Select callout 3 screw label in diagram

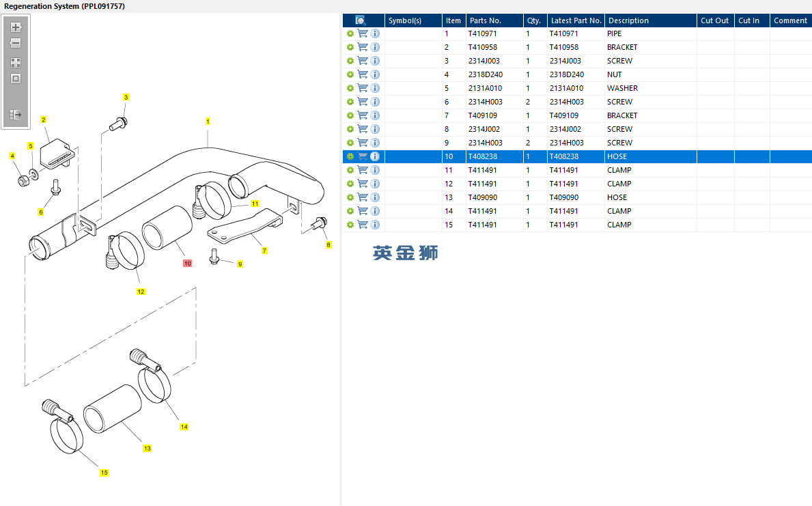coord(126,98)
